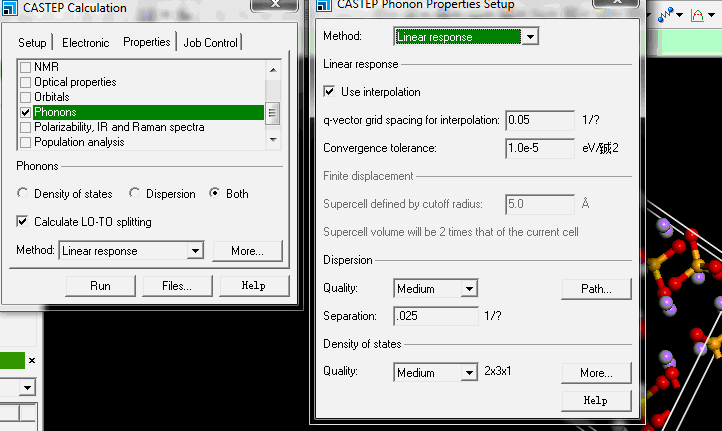Expand the dropdown arrow in lower-left panel

click(x=27, y=387)
